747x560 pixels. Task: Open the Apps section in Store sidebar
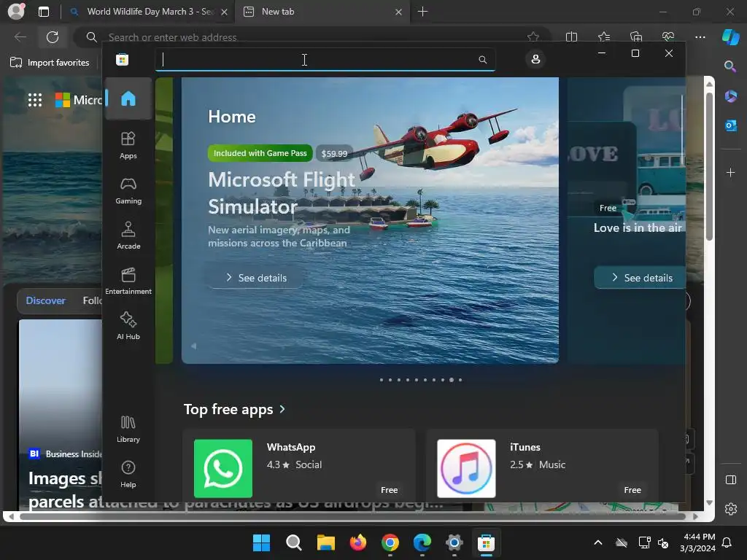pos(128,145)
